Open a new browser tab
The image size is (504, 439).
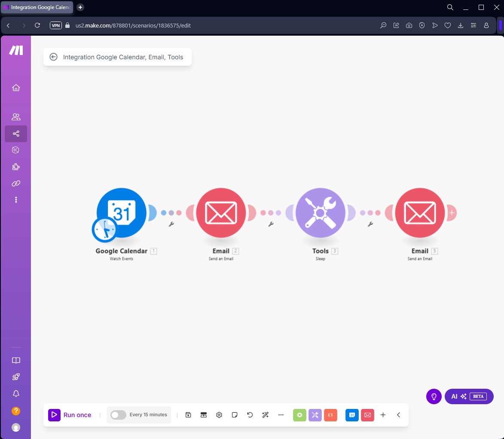point(80,7)
